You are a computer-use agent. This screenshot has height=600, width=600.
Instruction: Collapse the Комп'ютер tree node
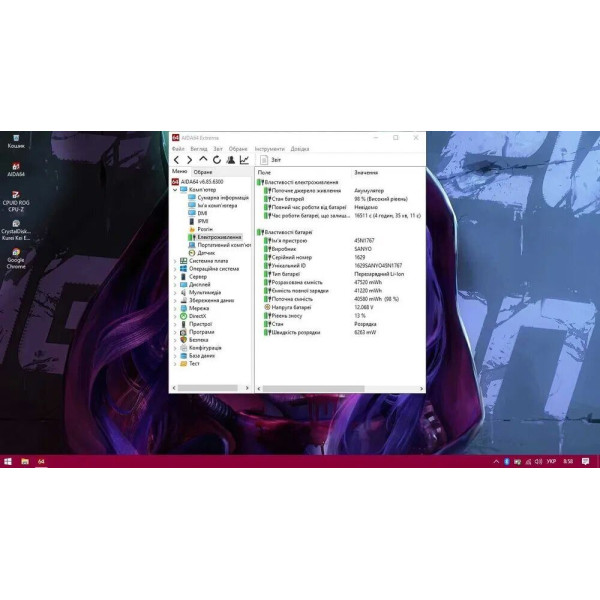(175, 190)
